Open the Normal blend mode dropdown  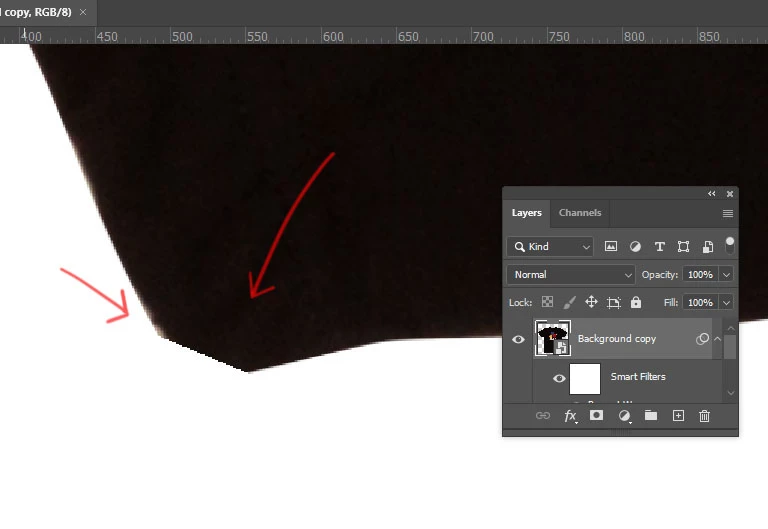click(571, 275)
